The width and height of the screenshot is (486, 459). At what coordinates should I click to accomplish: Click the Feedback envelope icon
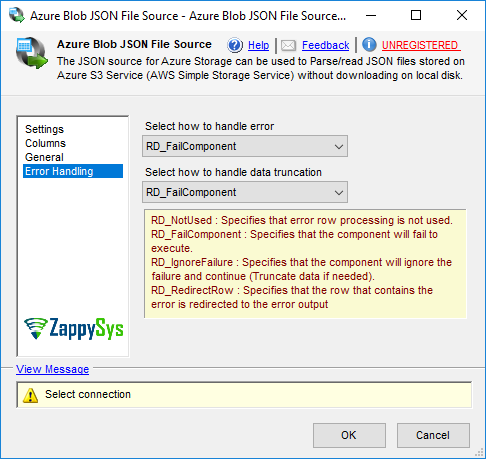click(288, 45)
